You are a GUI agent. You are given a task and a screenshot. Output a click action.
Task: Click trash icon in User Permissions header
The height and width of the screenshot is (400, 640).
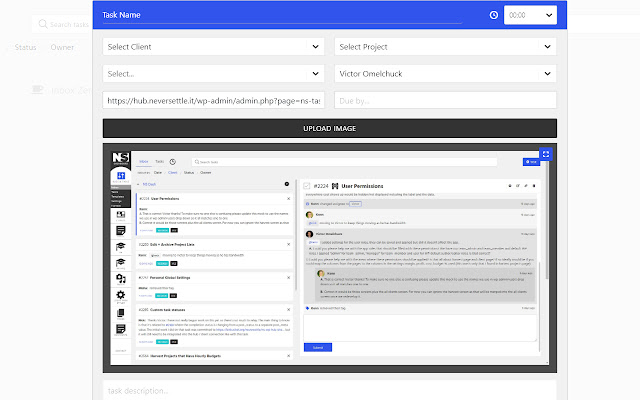coord(534,186)
